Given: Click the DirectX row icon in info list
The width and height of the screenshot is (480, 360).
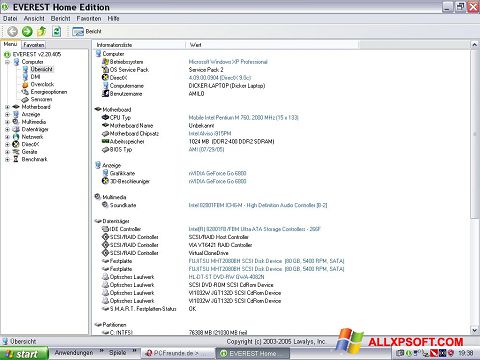Looking at the screenshot, I should pos(105,78).
